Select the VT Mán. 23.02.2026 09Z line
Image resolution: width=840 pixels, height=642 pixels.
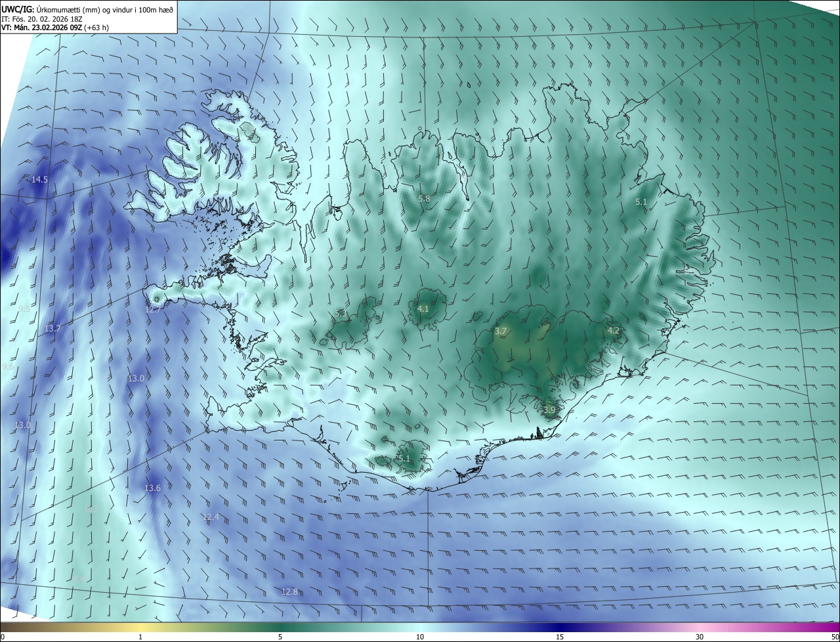[x=55, y=28]
